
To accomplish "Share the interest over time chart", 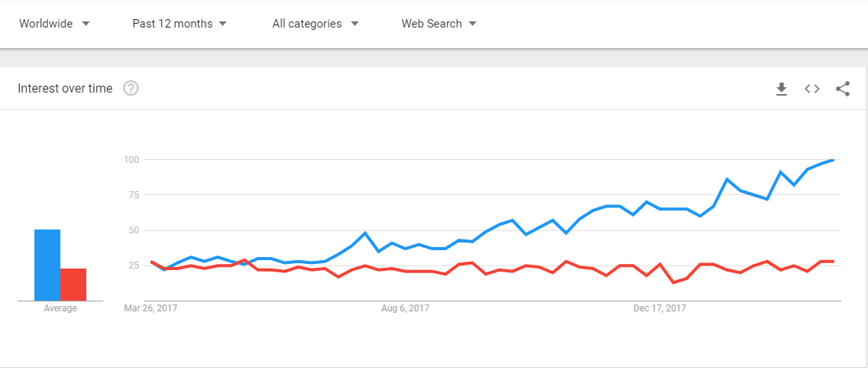I will pyautogui.click(x=843, y=89).
